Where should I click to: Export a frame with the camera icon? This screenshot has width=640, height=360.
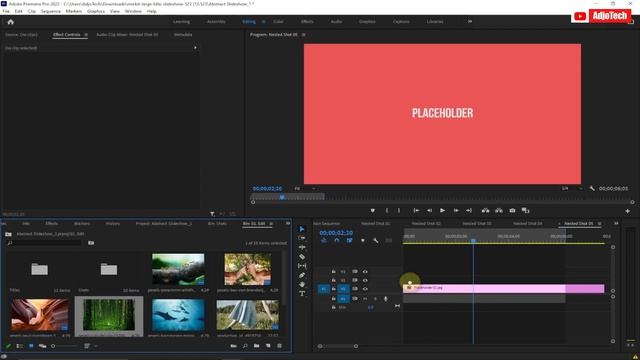pyautogui.click(x=512, y=211)
